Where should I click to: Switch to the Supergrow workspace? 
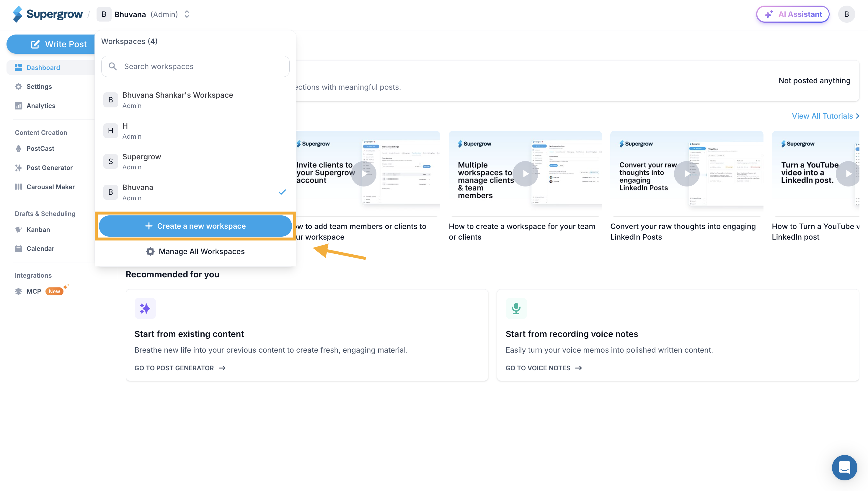coord(195,161)
